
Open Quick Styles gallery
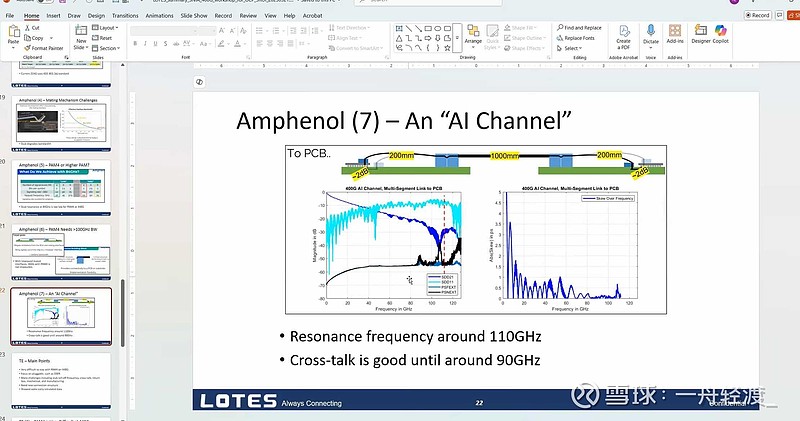coord(492,37)
